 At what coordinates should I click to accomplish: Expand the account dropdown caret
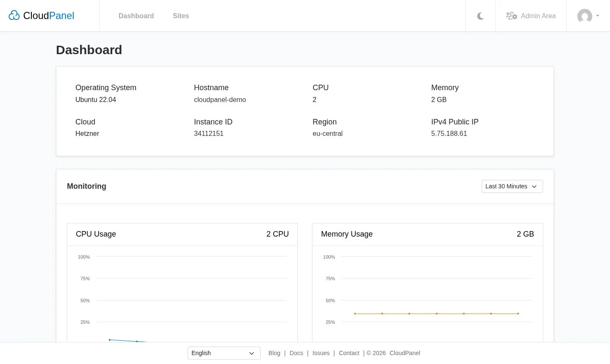click(598, 16)
